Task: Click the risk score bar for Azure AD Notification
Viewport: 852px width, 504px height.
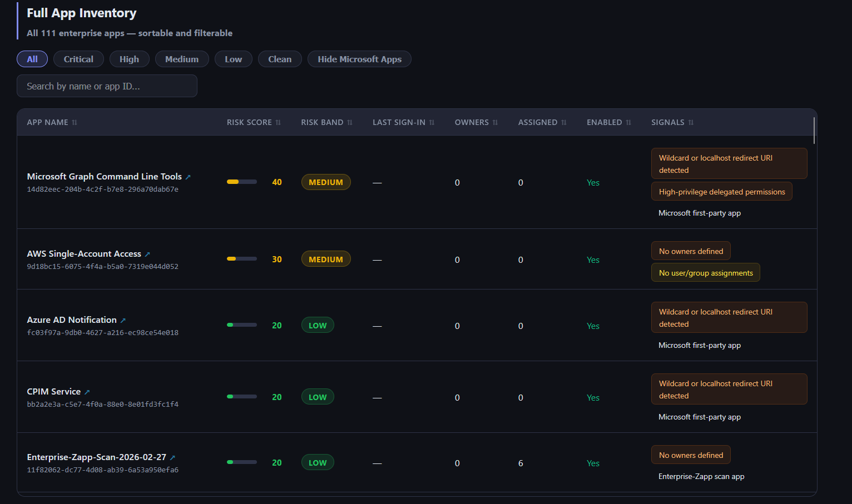Action: [241, 325]
